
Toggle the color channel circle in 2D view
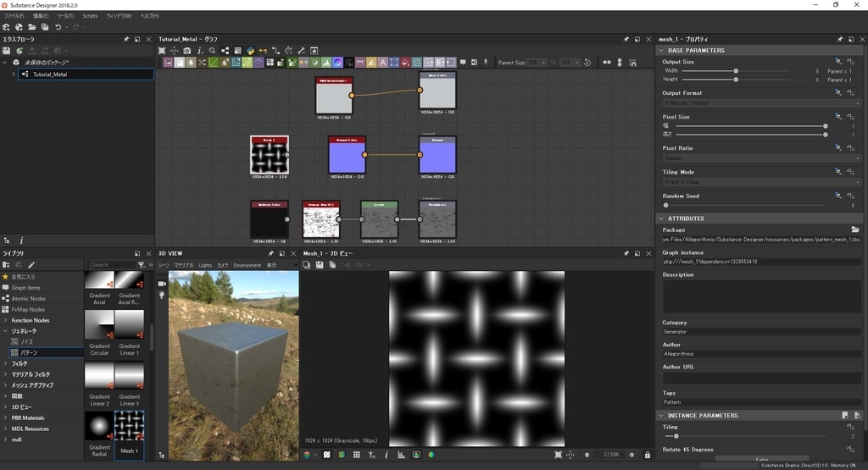click(431, 455)
